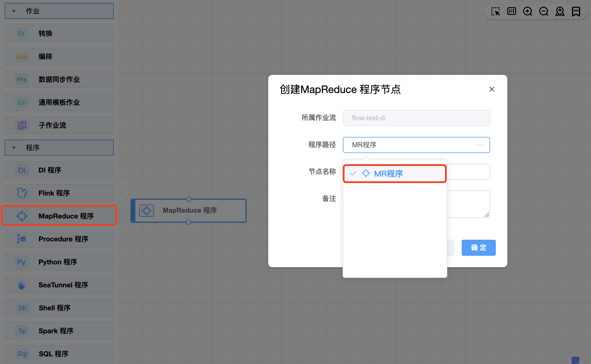Click the top connector port of MapReduce node
This screenshot has height=364, width=591.
[189, 199]
